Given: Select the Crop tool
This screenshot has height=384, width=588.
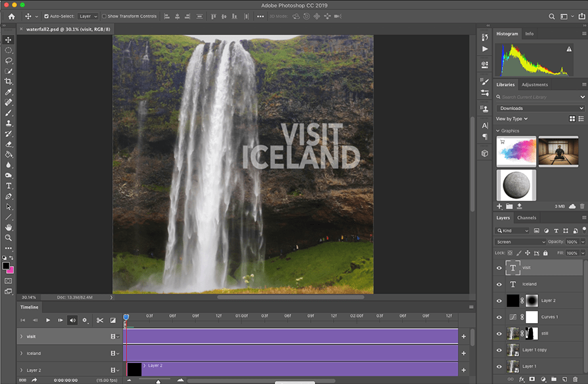Looking at the screenshot, I should (x=9, y=81).
